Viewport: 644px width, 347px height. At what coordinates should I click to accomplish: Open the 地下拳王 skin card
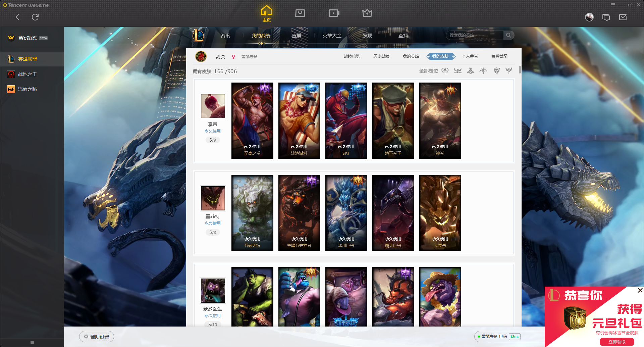coord(393,120)
